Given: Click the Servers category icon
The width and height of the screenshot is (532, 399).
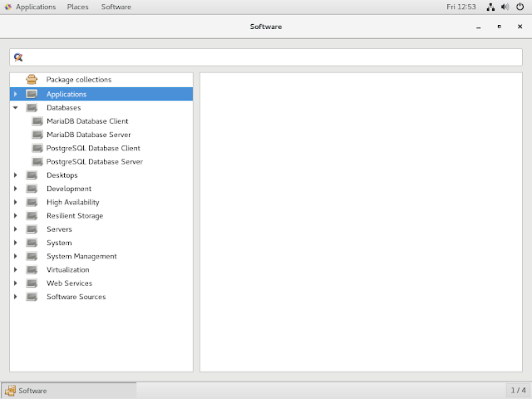Looking at the screenshot, I should pos(32,229).
